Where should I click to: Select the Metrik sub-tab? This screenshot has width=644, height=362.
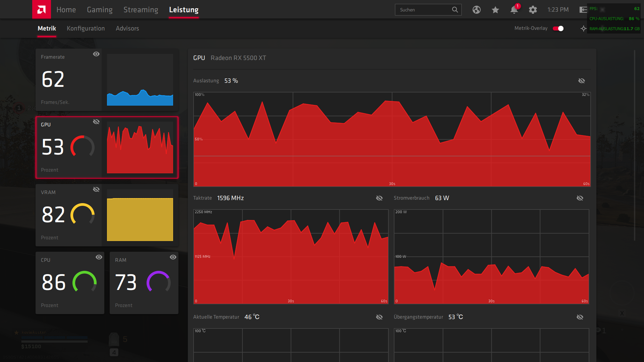click(x=47, y=28)
